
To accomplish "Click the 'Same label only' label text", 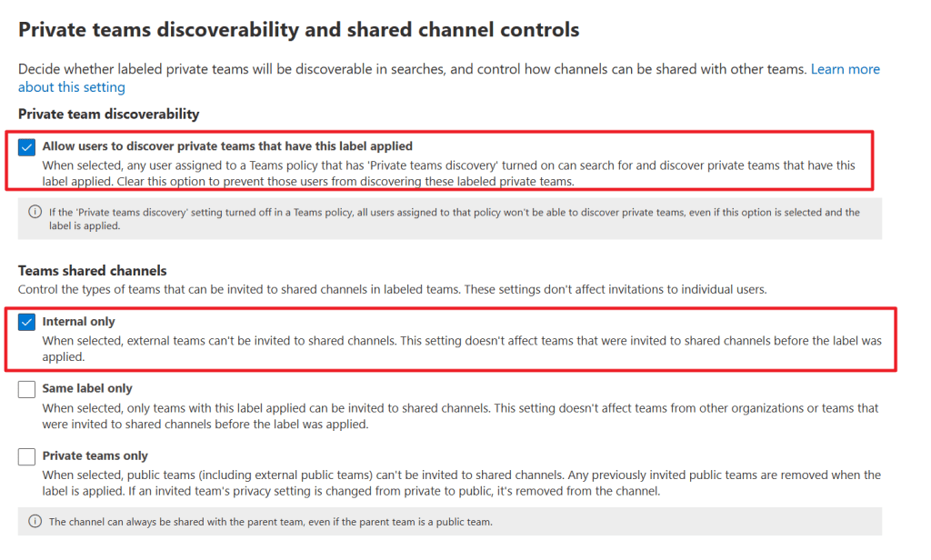I will (x=87, y=388).
